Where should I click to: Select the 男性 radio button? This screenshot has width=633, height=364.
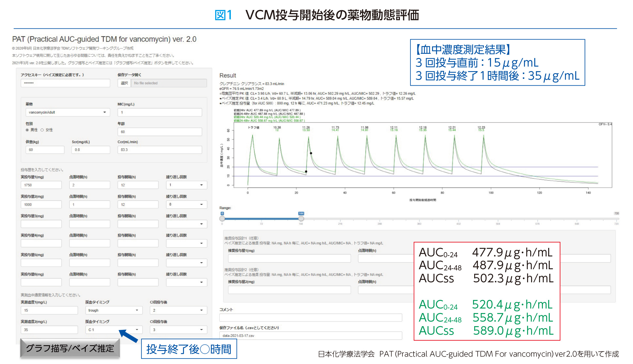pyautogui.click(x=27, y=130)
